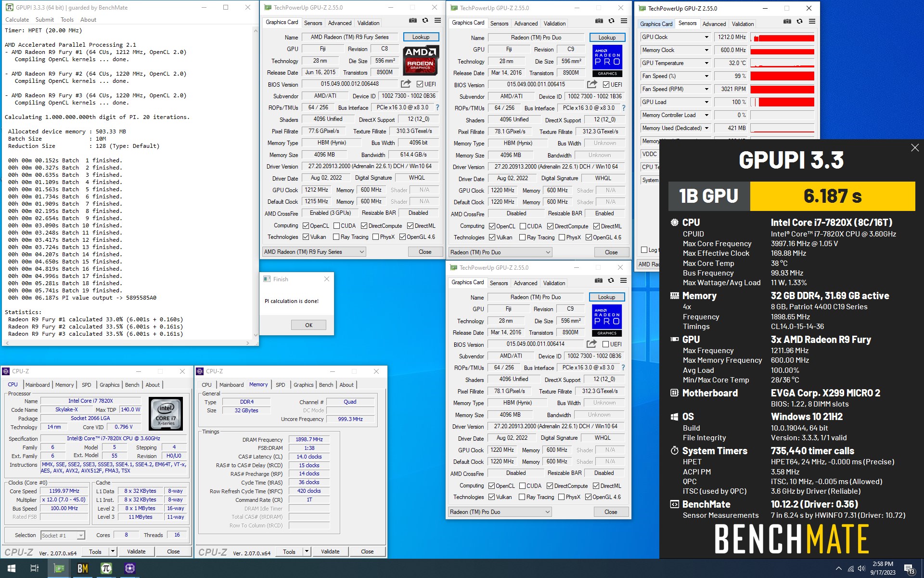The width and height of the screenshot is (924, 578).
Task: Click GPUPI pi icon on taskbar
Action: pyautogui.click(x=106, y=568)
